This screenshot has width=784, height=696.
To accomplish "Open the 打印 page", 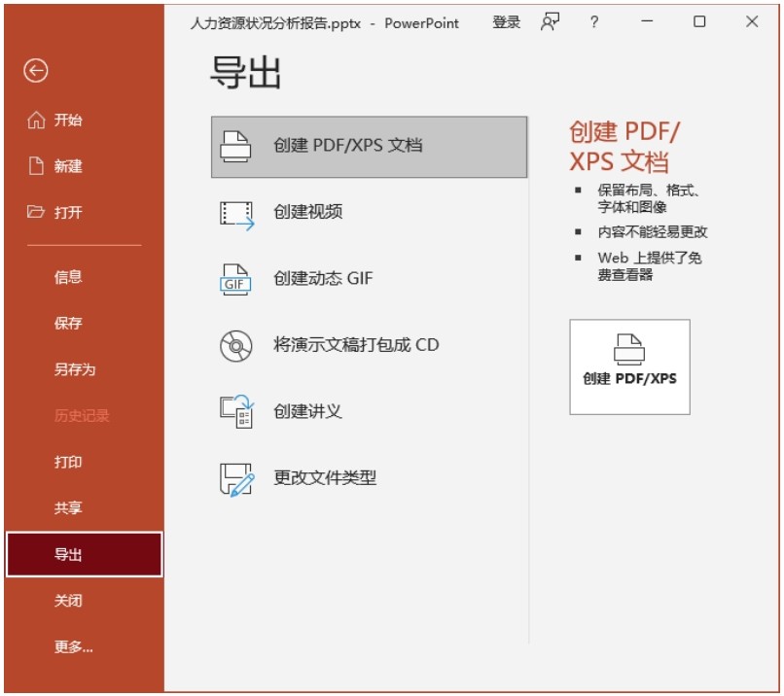I will pyautogui.click(x=68, y=462).
